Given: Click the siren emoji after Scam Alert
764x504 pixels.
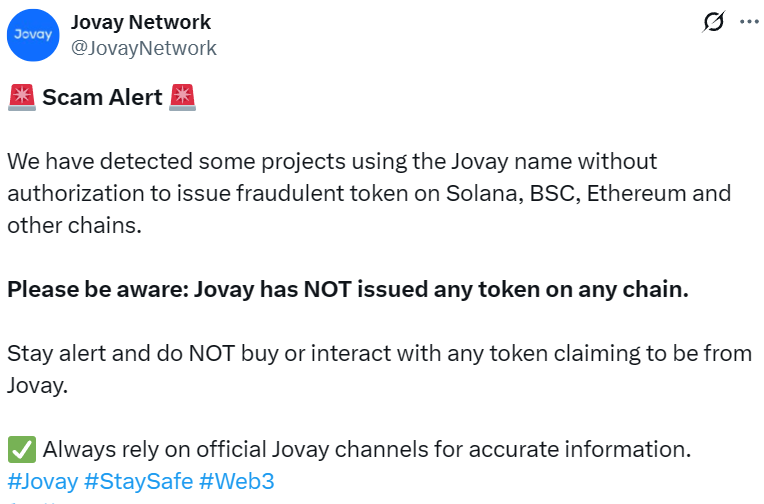Looking at the screenshot, I should 182,98.
